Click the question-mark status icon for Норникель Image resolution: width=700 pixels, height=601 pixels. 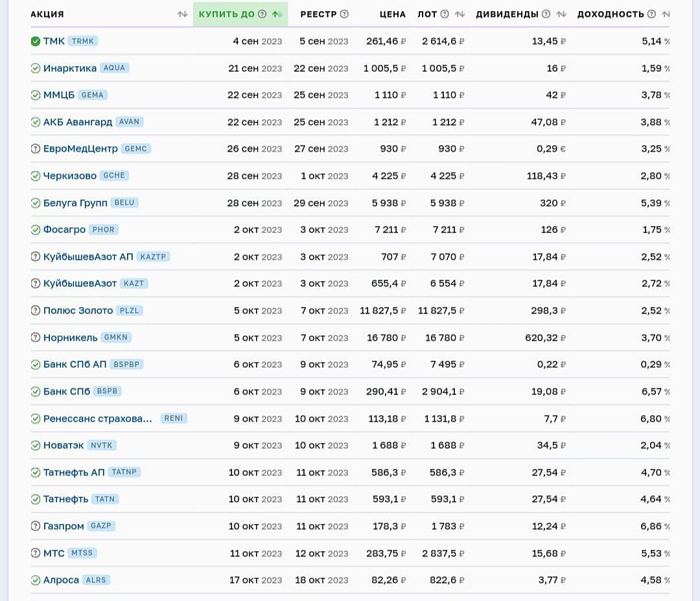pyautogui.click(x=36, y=338)
